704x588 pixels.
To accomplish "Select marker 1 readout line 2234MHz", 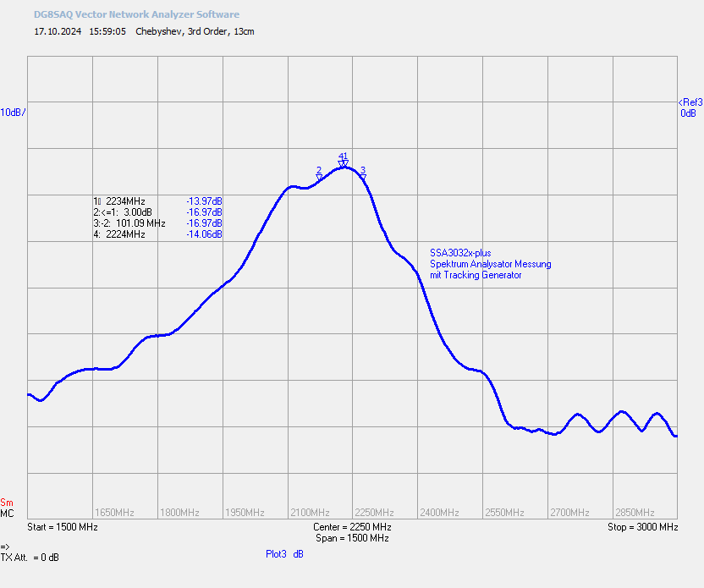I will [157, 201].
